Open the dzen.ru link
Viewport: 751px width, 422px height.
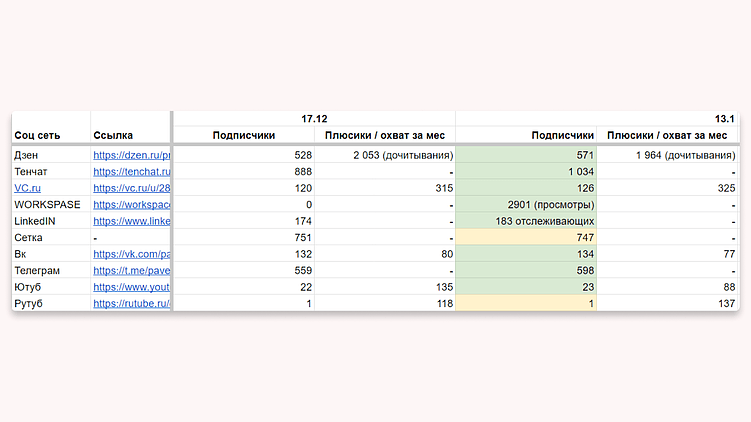coord(132,156)
